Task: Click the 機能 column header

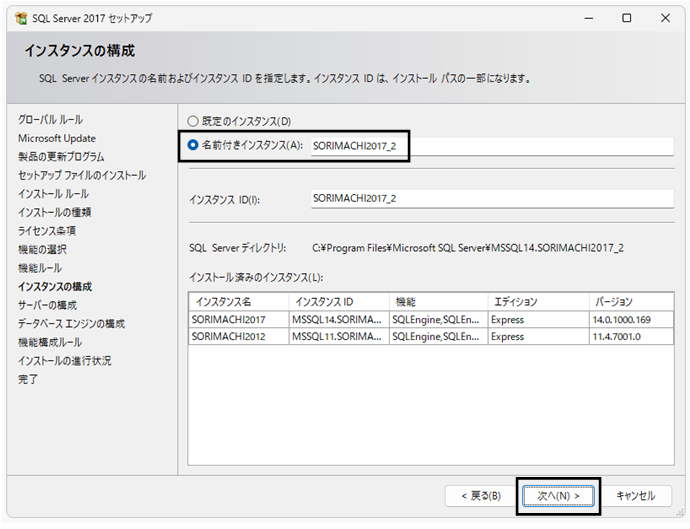Action: click(x=439, y=302)
